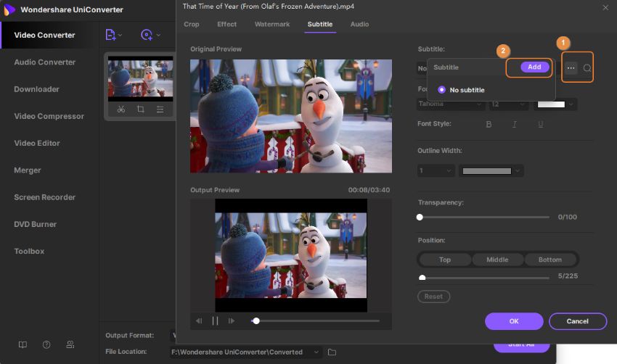Click the Wondershare UniConverter logo icon

click(x=8, y=9)
